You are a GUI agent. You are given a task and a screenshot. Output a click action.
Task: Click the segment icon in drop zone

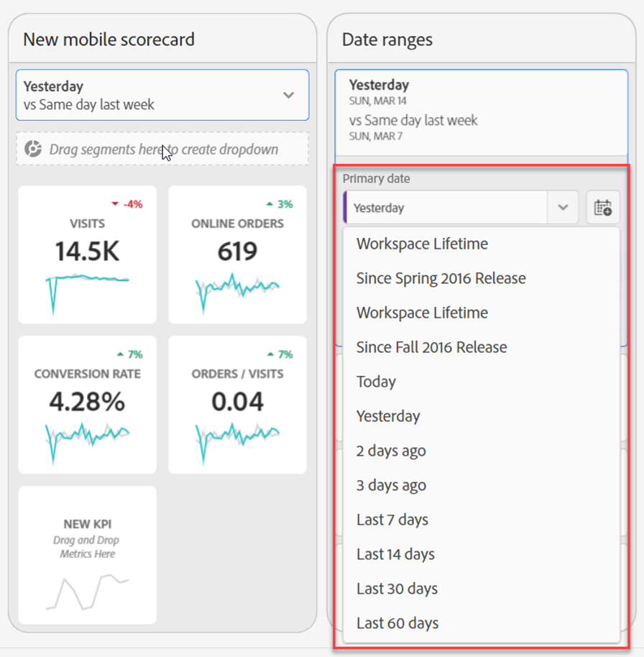click(x=33, y=149)
